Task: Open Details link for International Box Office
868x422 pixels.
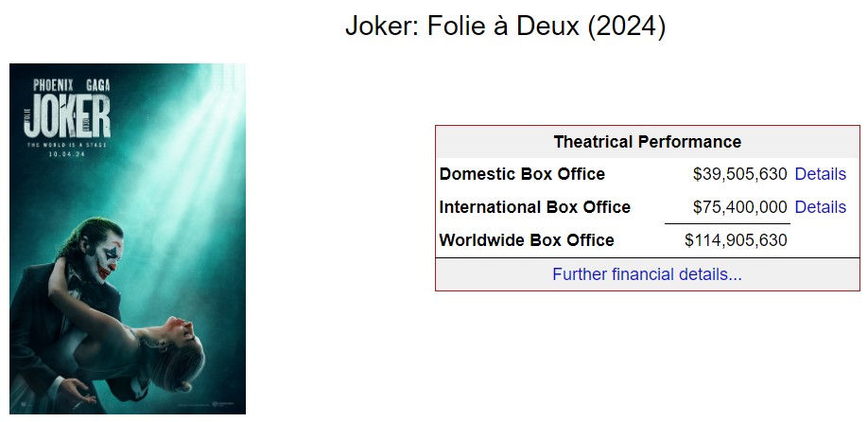Action: 820,207
